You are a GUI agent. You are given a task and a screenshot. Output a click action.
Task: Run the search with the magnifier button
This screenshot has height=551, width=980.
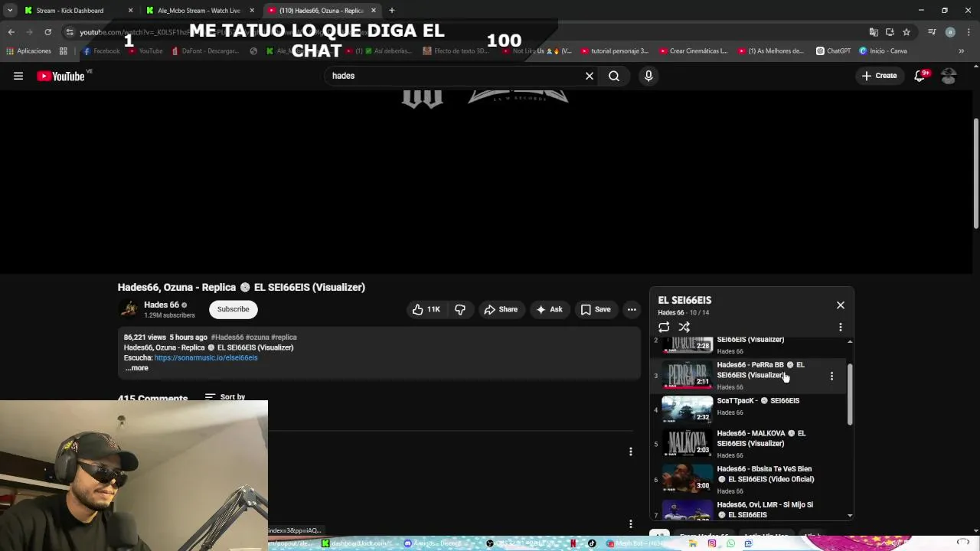(x=614, y=76)
